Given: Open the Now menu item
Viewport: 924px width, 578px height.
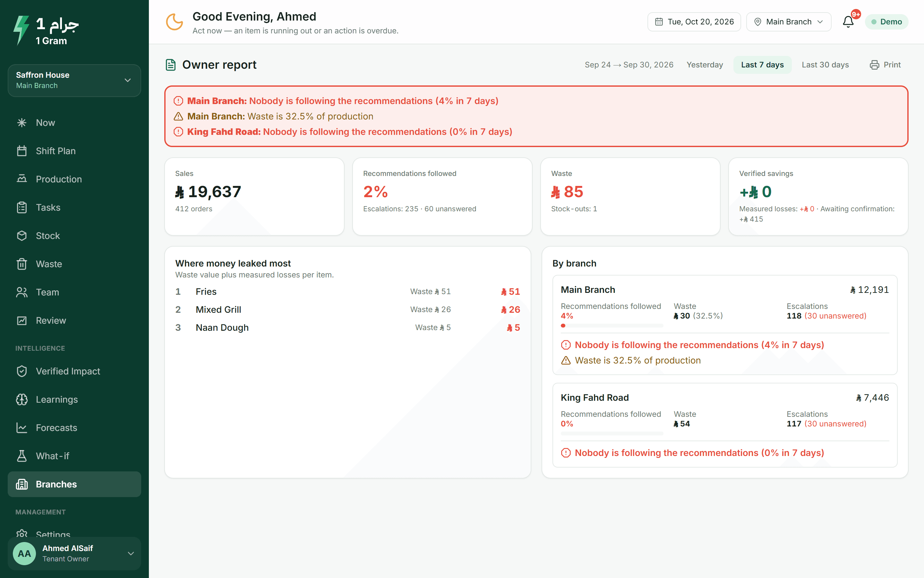Looking at the screenshot, I should [x=74, y=123].
